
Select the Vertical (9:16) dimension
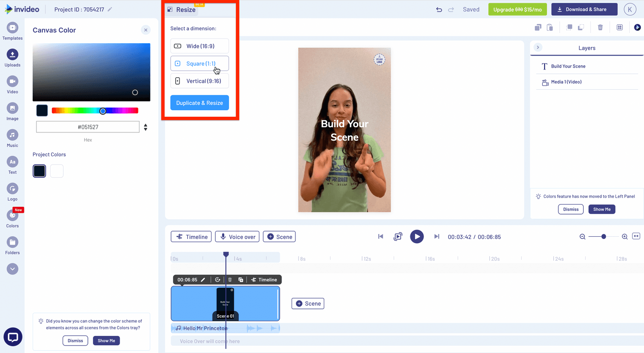coord(199,80)
